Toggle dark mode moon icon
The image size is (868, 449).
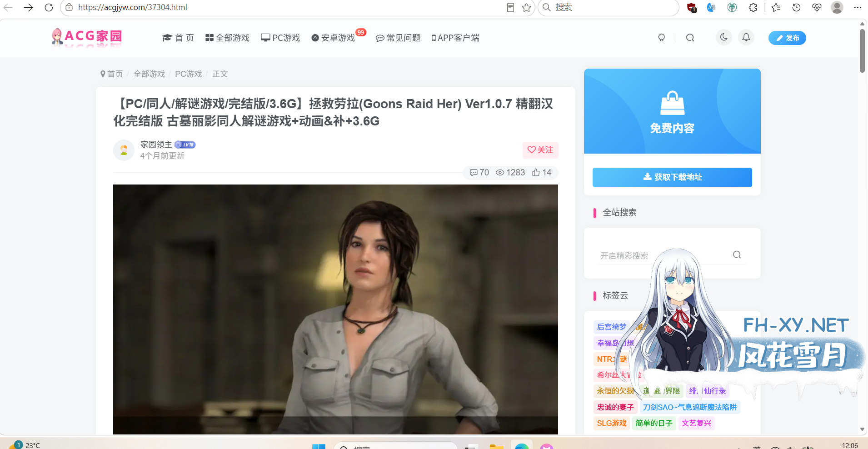[x=724, y=37]
